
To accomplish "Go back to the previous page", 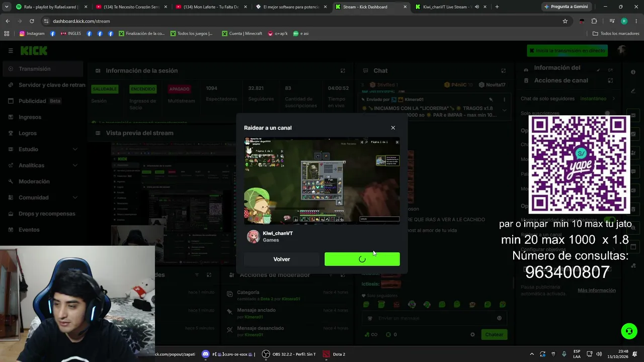I will [x=8, y=21].
